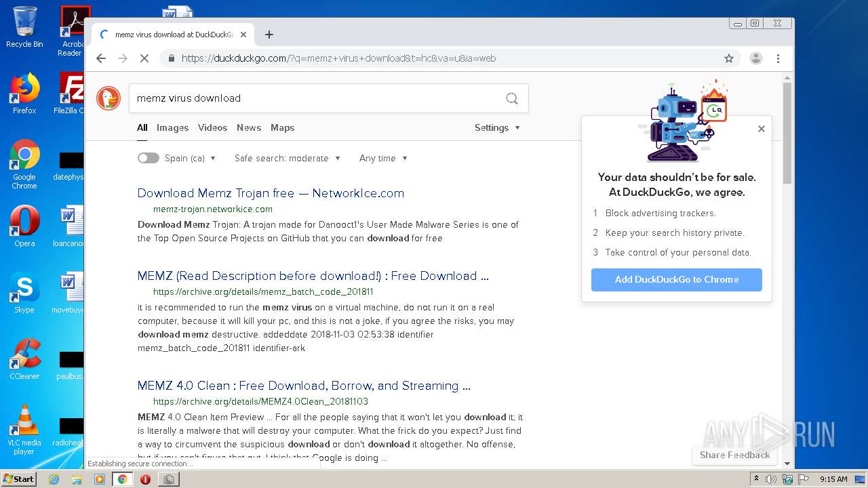This screenshot has width=868, height=488.
Task: Open Google Chrome desktop shortcut
Action: [x=24, y=164]
